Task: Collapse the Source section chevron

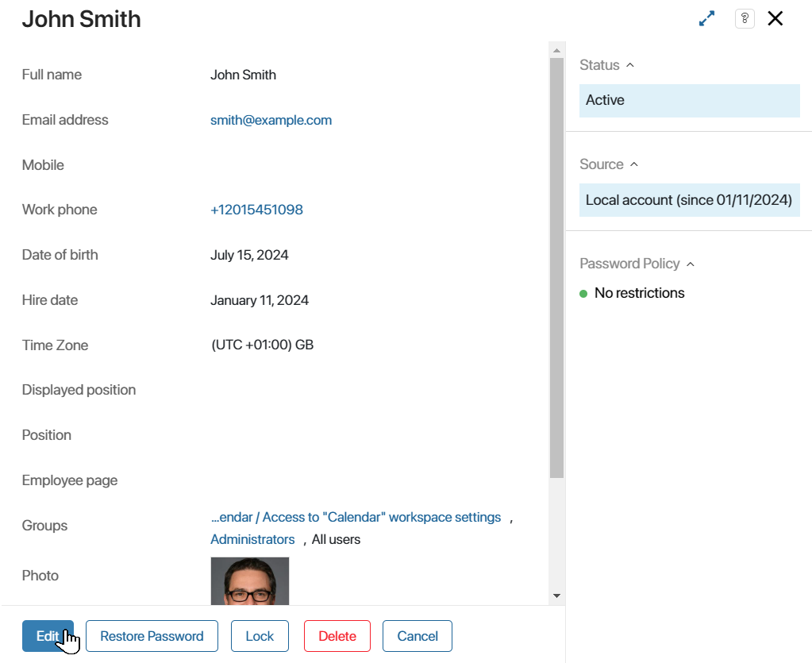Action: (634, 164)
